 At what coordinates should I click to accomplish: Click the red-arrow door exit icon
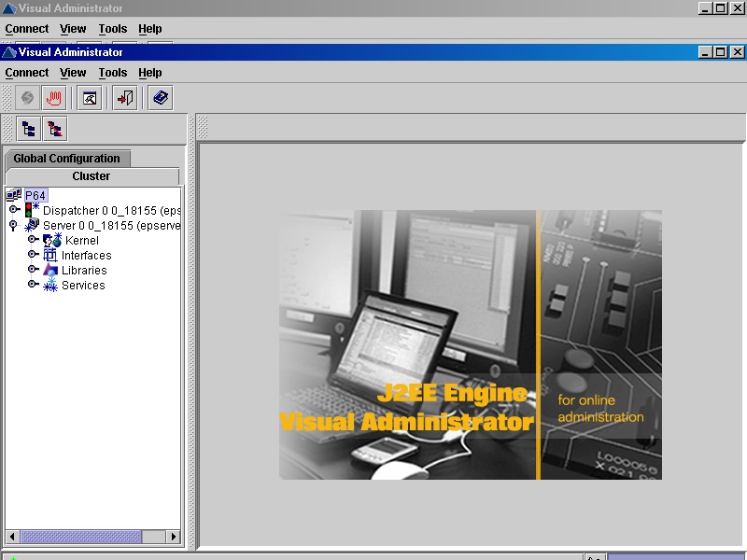click(125, 98)
